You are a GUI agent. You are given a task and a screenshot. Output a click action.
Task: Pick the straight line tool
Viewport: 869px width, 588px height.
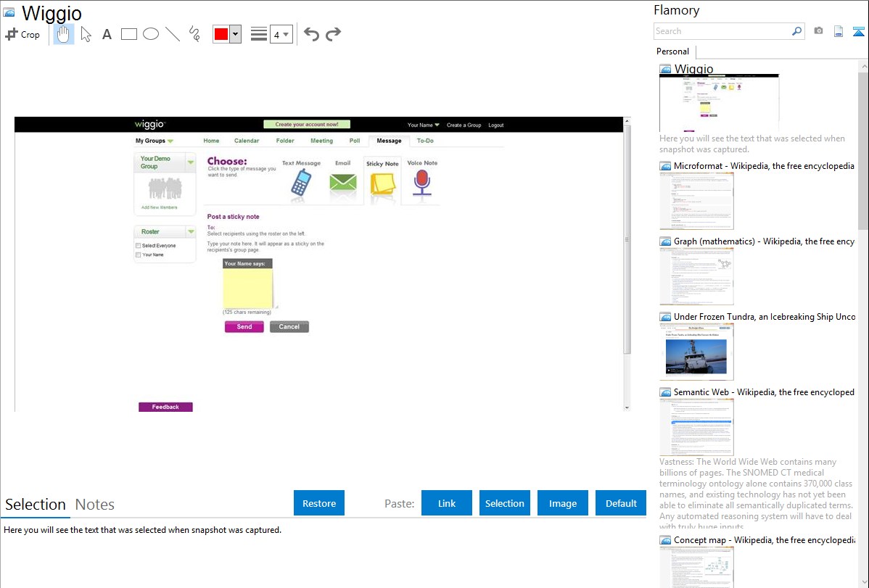pyautogui.click(x=173, y=34)
